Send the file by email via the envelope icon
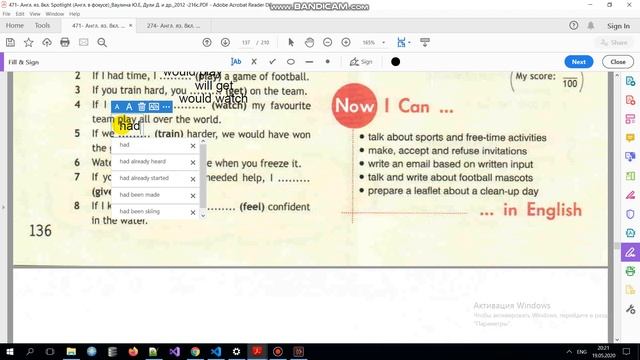 pos(84,42)
